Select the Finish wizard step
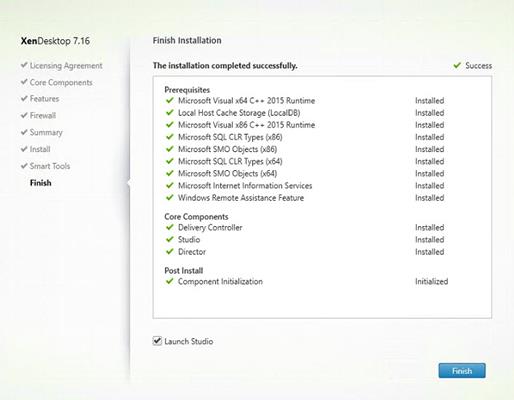 41,183
